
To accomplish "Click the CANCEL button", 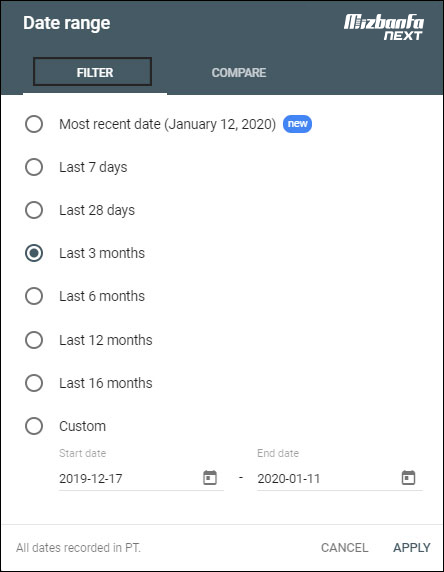I will pos(344,548).
